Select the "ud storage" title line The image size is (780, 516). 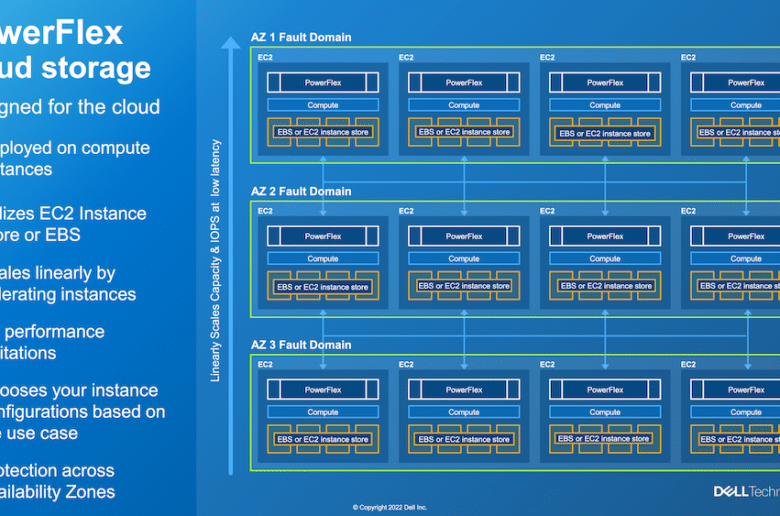75,68
